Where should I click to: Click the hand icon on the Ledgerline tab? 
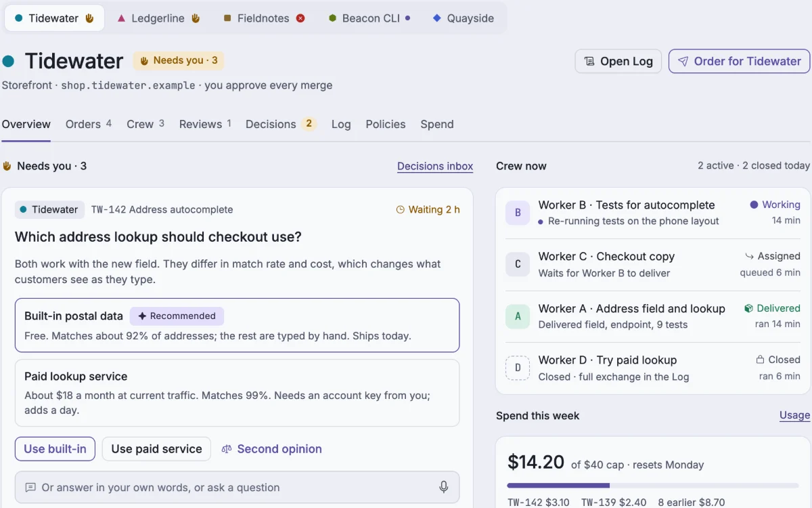coord(196,18)
